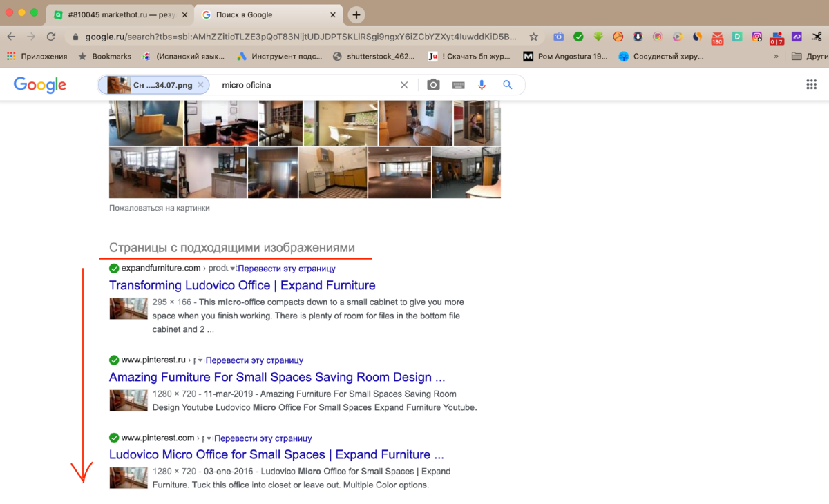
Task: Open the green download arrow extension
Action: (598, 37)
